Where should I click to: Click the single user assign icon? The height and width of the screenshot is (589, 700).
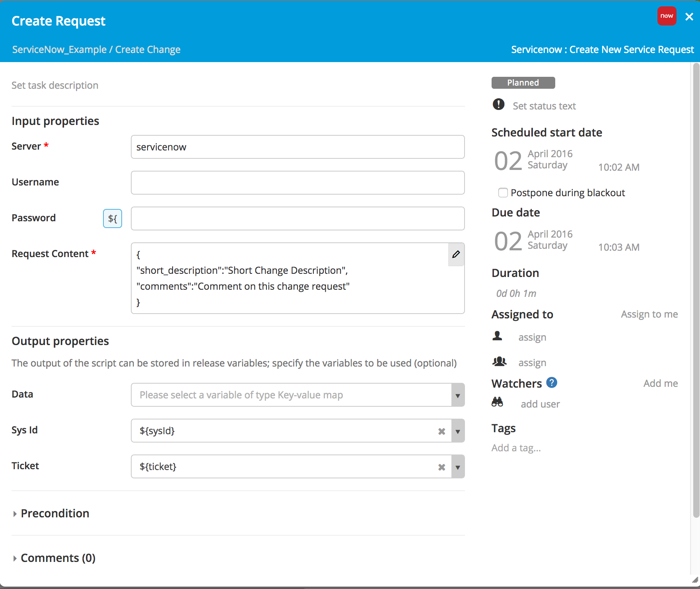pos(497,336)
